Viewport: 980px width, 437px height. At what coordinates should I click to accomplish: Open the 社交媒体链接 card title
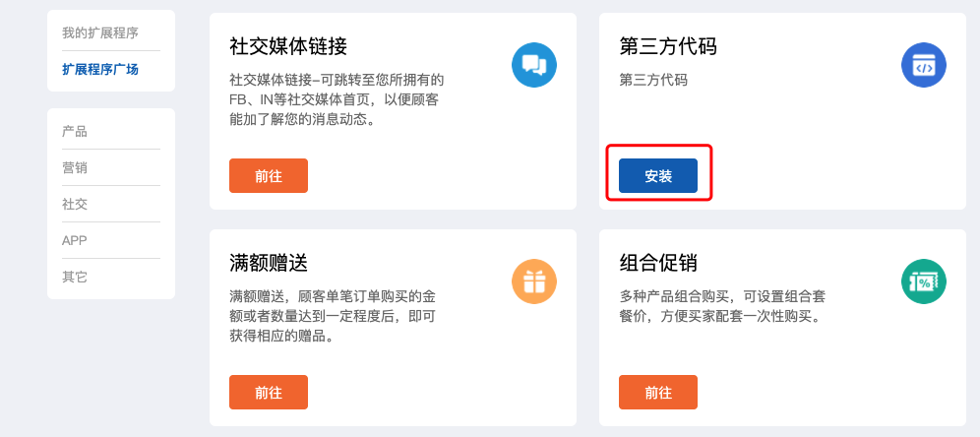point(288,46)
